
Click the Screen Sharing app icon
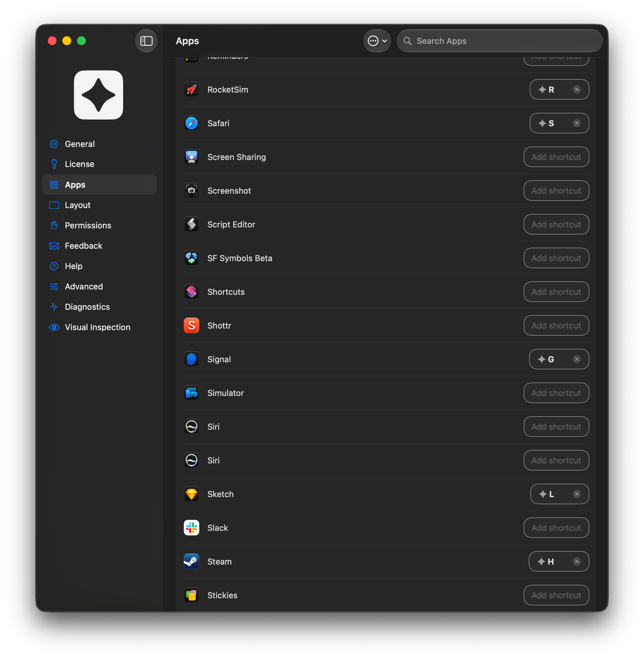(192, 157)
